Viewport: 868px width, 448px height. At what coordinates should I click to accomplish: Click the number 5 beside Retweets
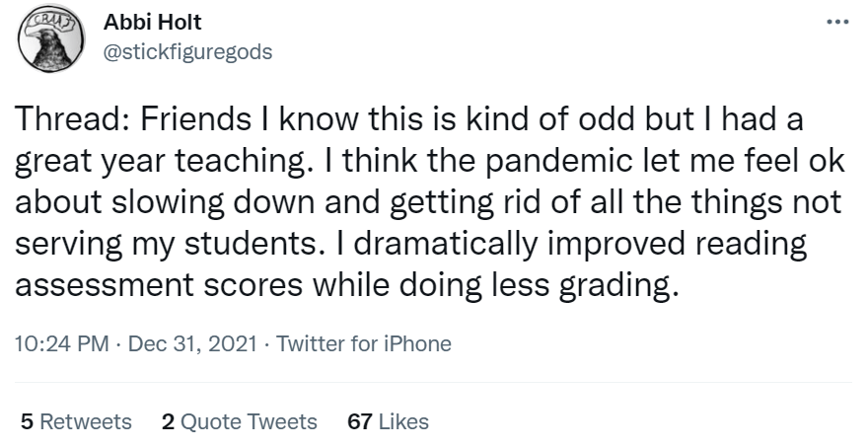(x=26, y=421)
